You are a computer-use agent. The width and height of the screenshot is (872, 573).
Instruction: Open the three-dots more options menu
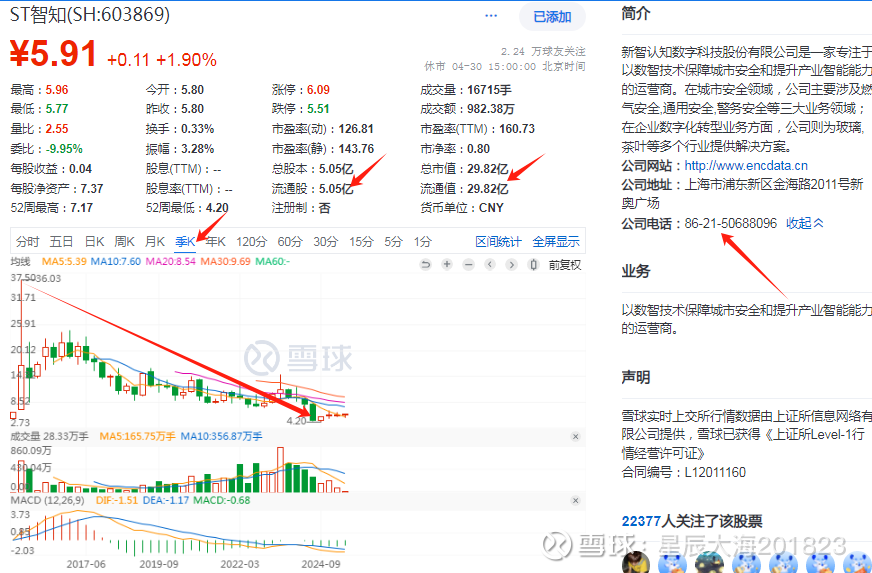pos(491,16)
